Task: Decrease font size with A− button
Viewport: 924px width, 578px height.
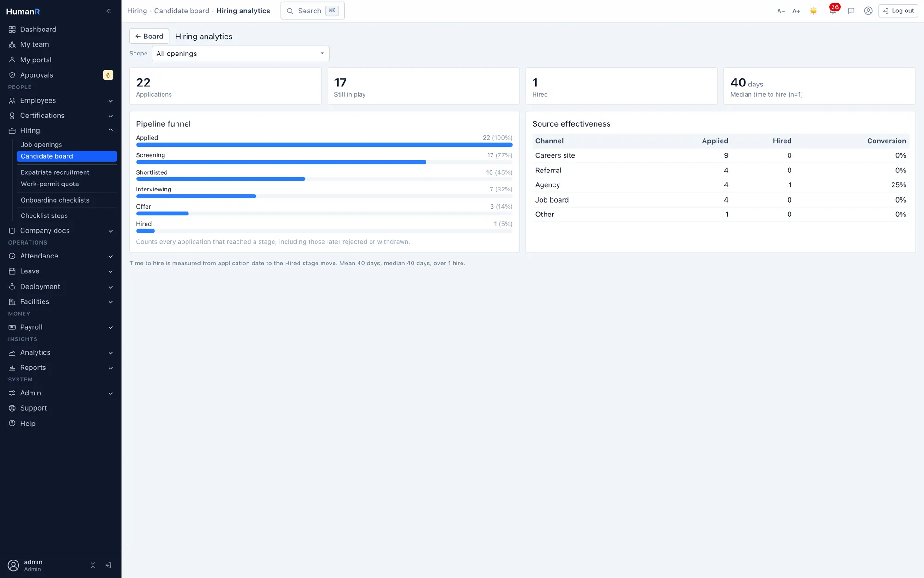Action: click(x=781, y=11)
